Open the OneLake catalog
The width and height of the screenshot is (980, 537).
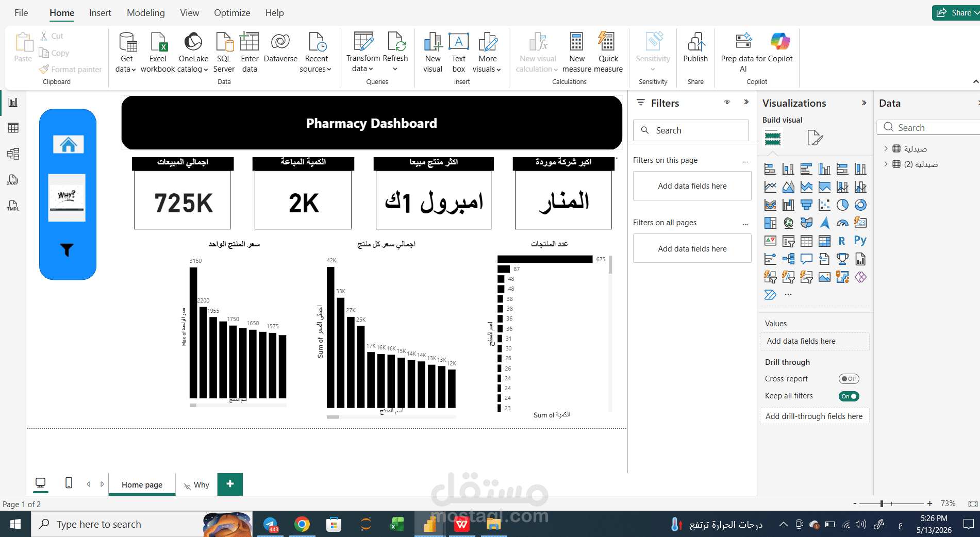click(x=193, y=52)
